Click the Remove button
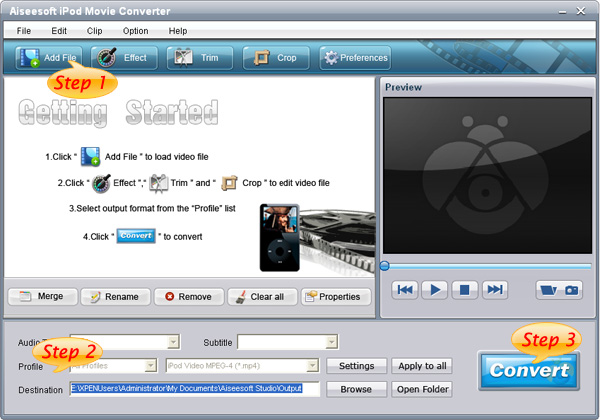Screen dimensions: 600x420 click(x=189, y=296)
